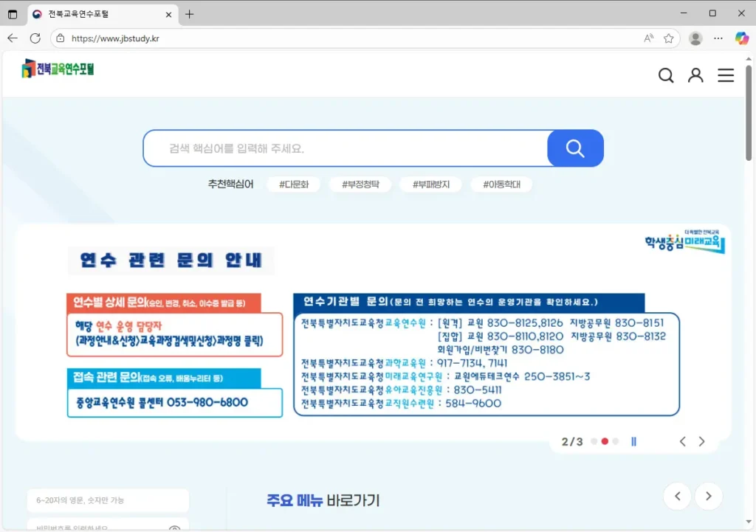Select the first banner indicator dot
The height and width of the screenshot is (532, 756).
pyautogui.click(x=593, y=441)
